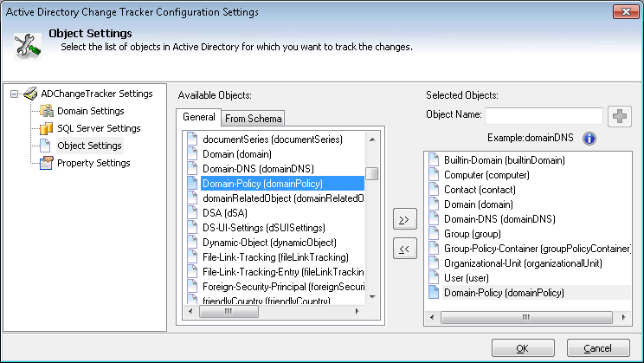Click the plus add object button

(x=620, y=116)
